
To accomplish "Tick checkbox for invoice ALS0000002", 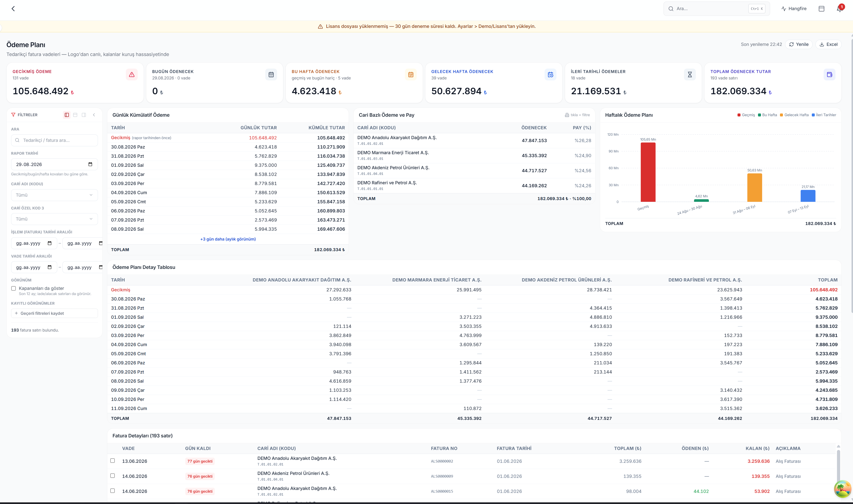I will click(x=113, y=461).
